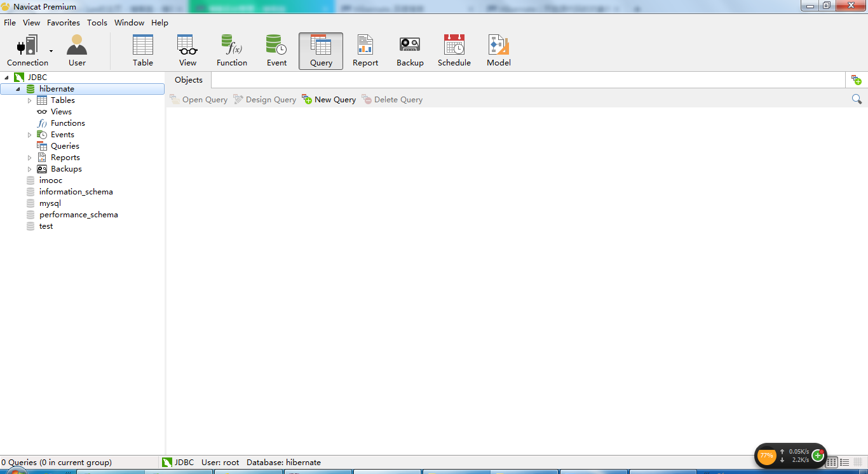This screenshot has width=868, height=474.
Task: Expand the Events node
Action: coord(29,135)
